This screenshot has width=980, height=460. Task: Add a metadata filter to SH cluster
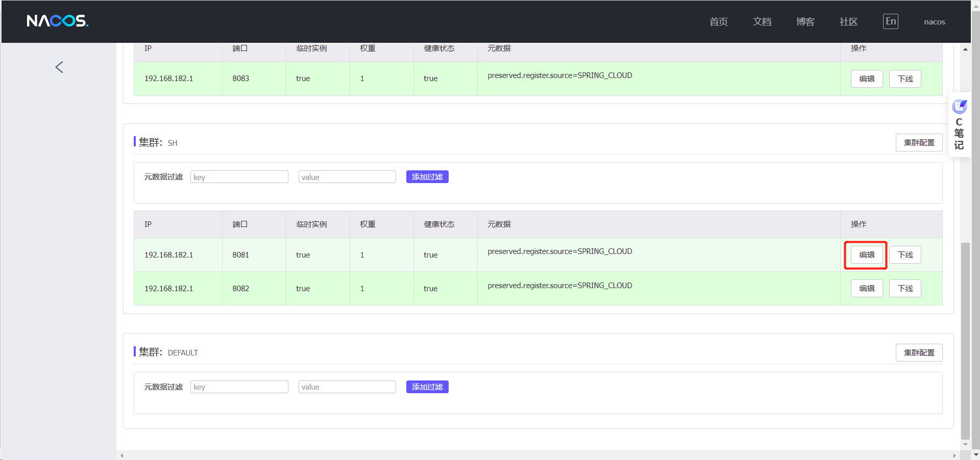[x=427, y=177]
